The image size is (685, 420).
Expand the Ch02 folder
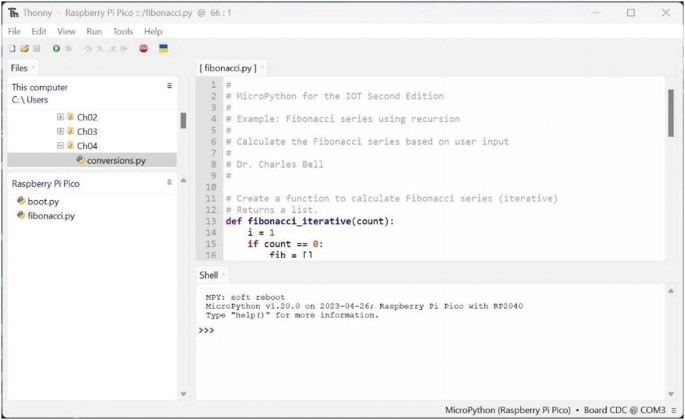pos(61,117)
